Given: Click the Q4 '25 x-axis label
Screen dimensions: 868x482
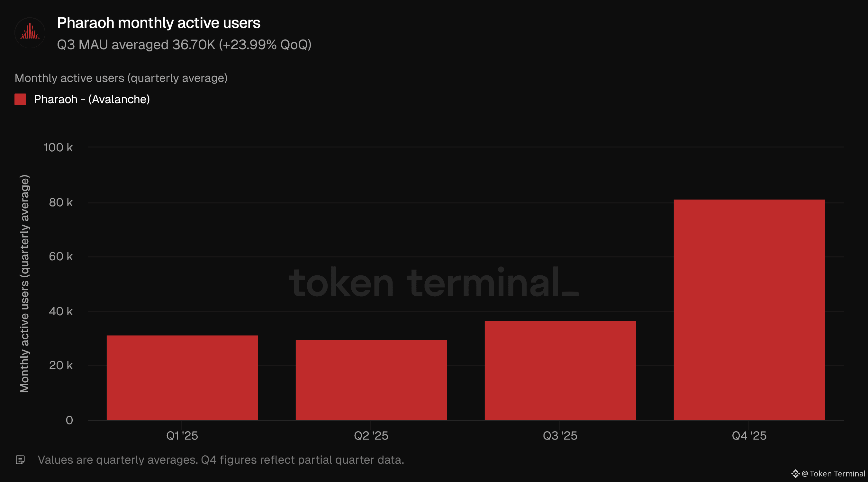Looking at the screenshot, I should [x=749, y=435].
